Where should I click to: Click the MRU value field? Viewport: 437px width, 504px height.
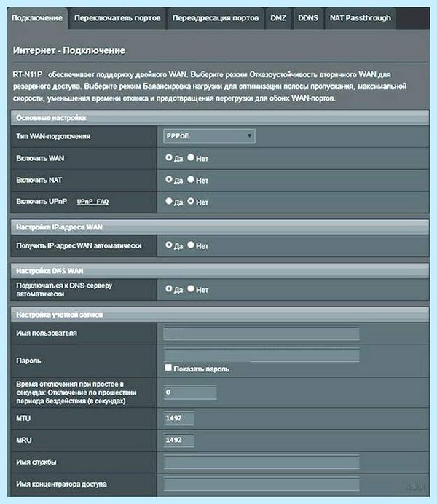pyautogui.click(x=179, y=440)
